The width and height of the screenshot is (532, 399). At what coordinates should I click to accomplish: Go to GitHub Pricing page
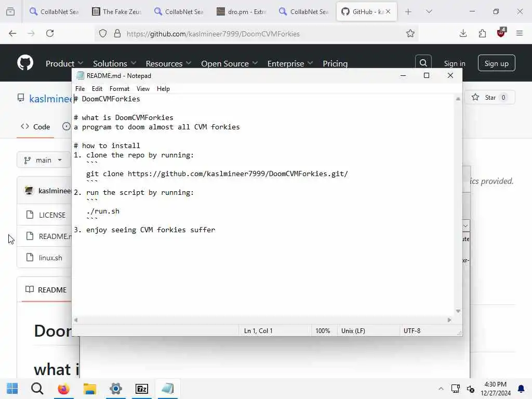tap(335, 63)
